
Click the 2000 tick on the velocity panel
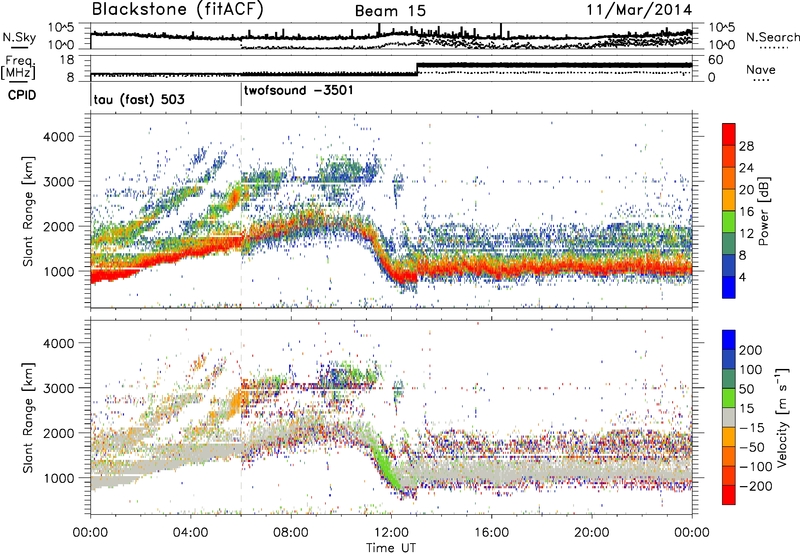click(58, 433)
